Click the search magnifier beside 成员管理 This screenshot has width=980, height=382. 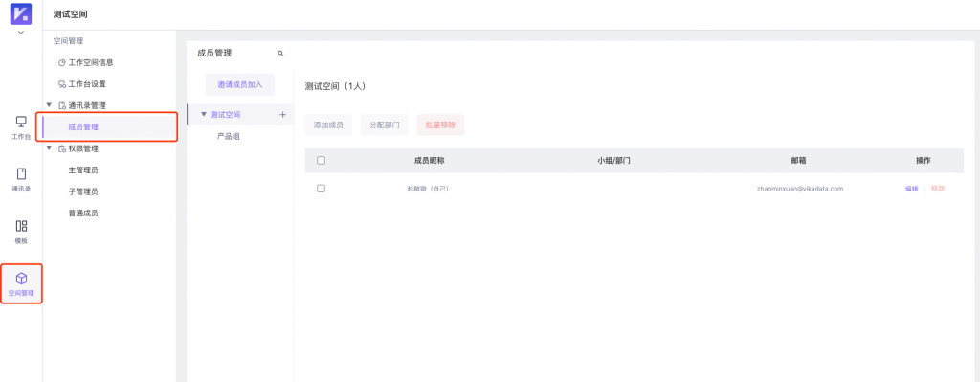click(280, 54)
